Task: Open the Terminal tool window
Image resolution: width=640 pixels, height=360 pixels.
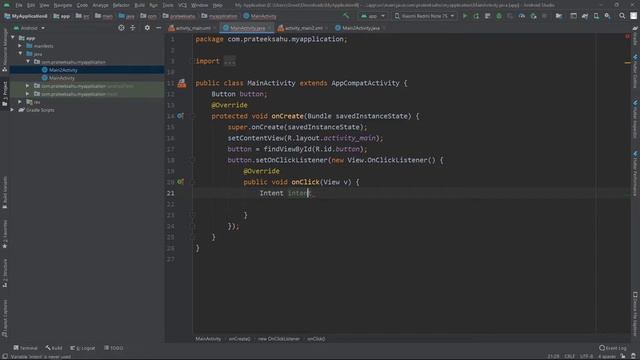Action: (25, 348)
